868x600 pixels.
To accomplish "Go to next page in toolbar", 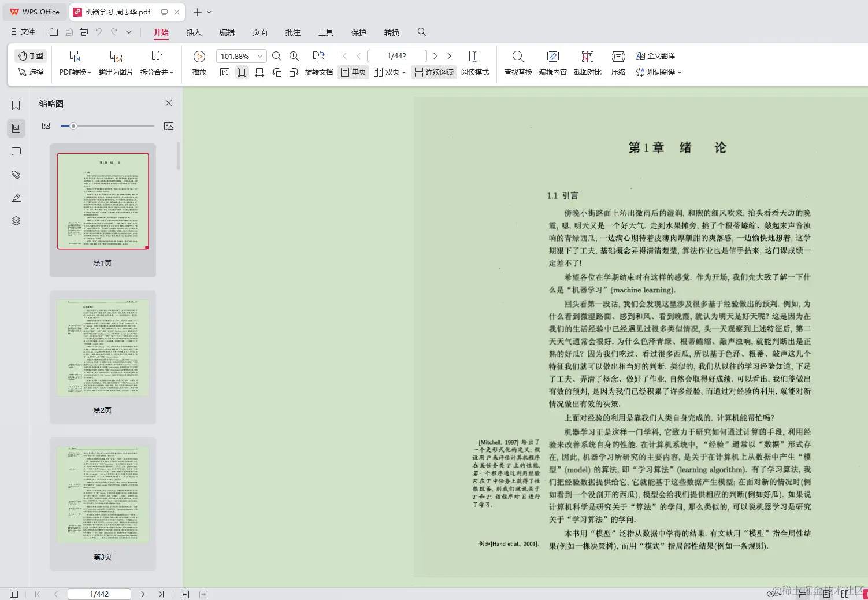I will pyautogui.click(x=435, y=56).
